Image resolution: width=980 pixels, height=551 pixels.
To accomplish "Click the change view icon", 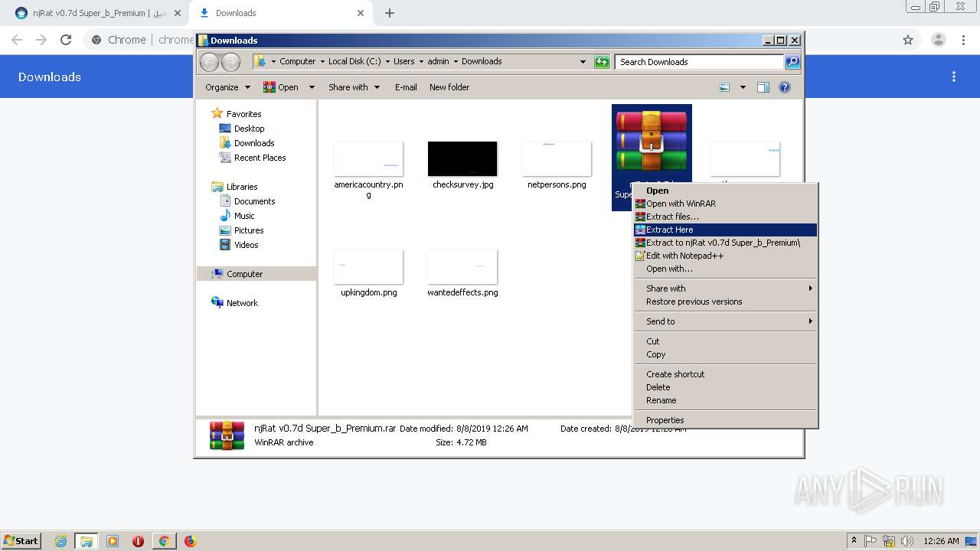I will (724, 87).
